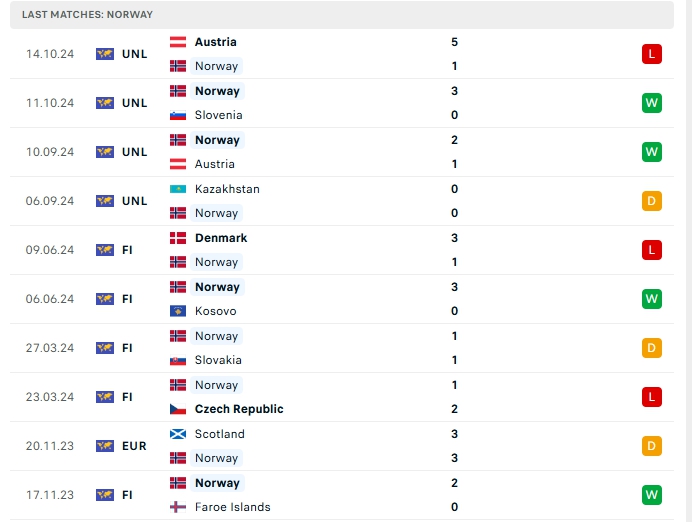The height and width of the screenshot is (522, 692).
Task: Click the Czech Republic flag icon
Action: [178, 409]
